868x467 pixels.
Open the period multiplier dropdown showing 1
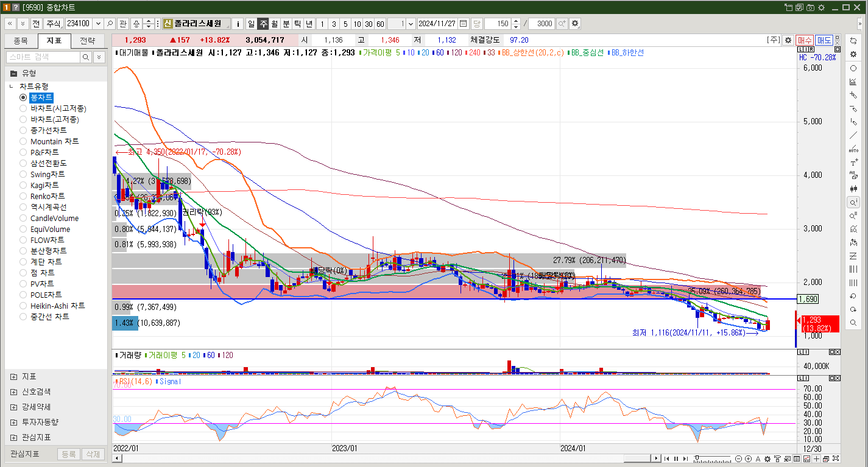pyautogui.click(x=411, y=24)
